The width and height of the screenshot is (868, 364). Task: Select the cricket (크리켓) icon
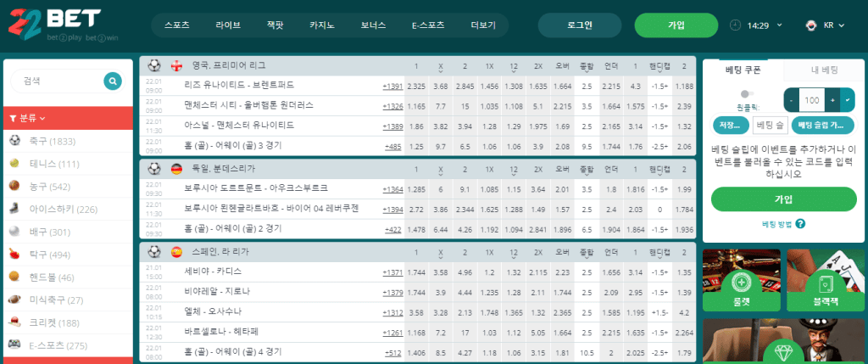coord(15,322)
